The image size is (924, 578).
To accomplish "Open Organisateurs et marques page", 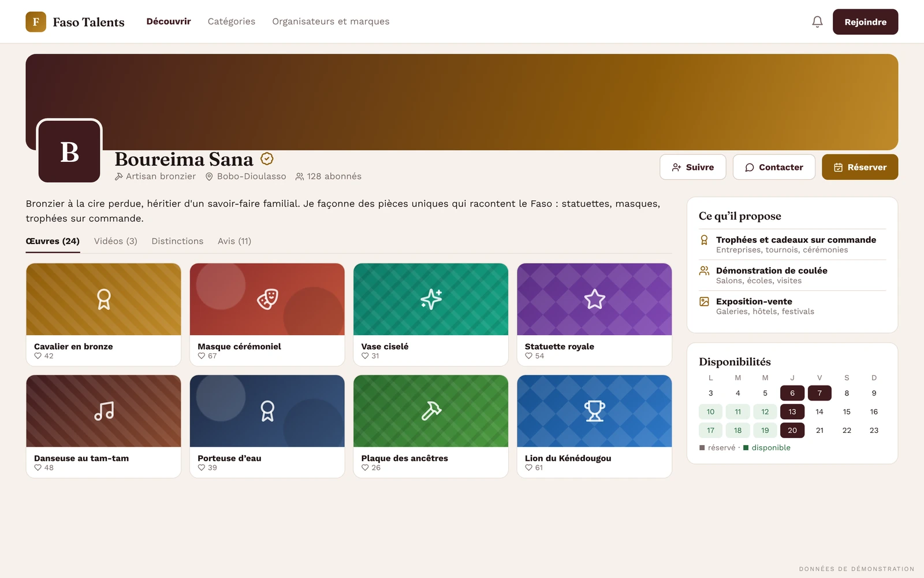I will click(x=331, y=21).
